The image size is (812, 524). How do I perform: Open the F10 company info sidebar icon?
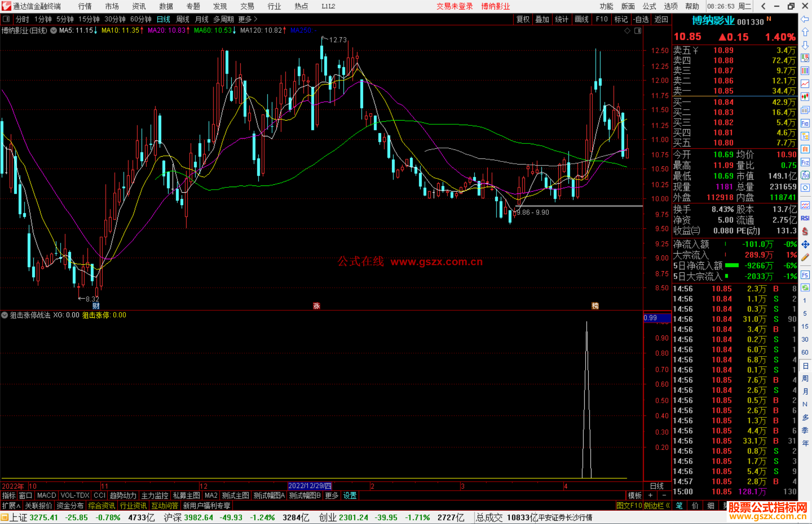coord(805,123)
